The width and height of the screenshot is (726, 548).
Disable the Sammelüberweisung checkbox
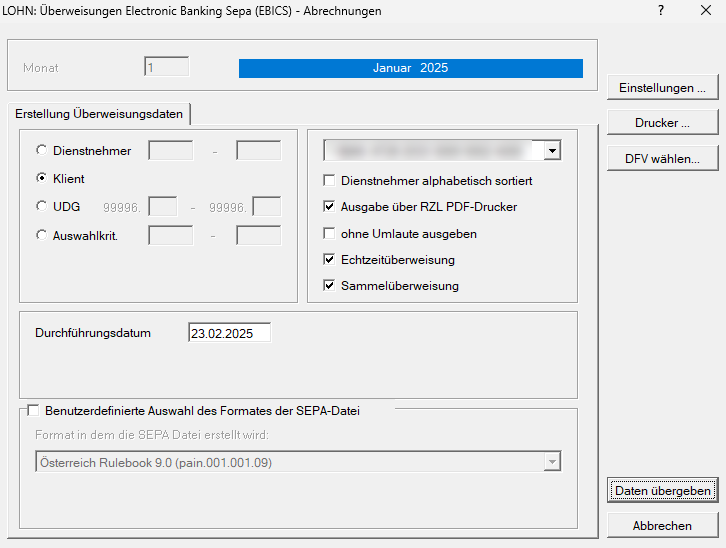pyautogui.click(x=329, y=286)
